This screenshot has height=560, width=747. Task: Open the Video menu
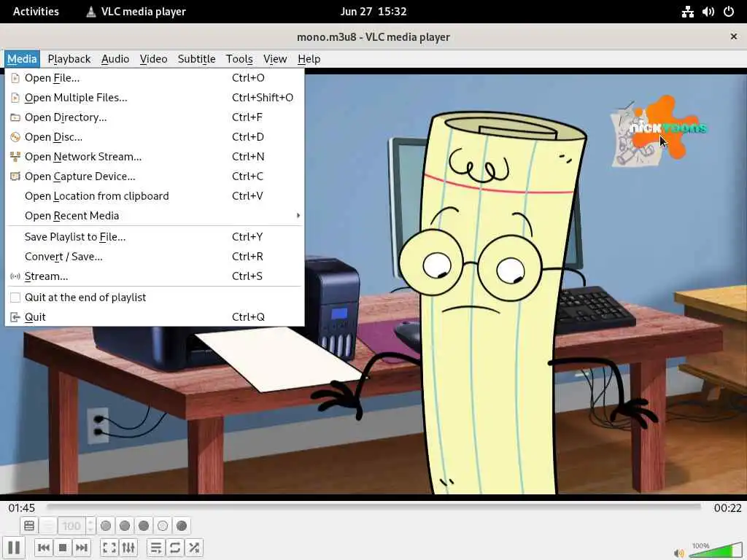[153, 59]
